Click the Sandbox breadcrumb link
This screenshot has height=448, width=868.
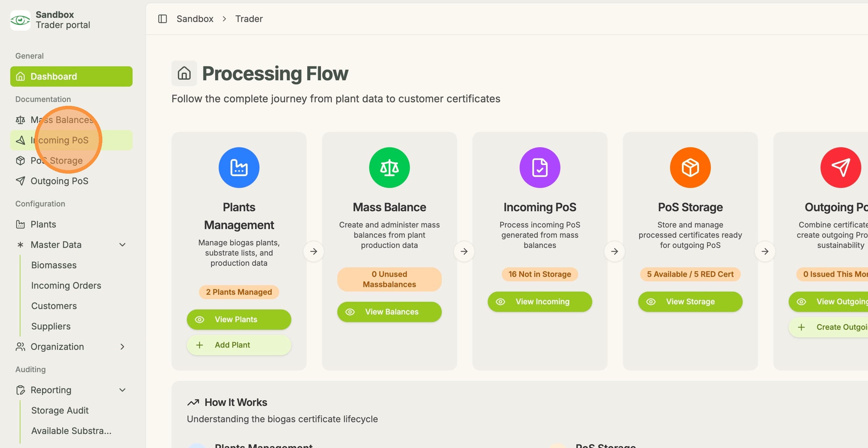195,19
